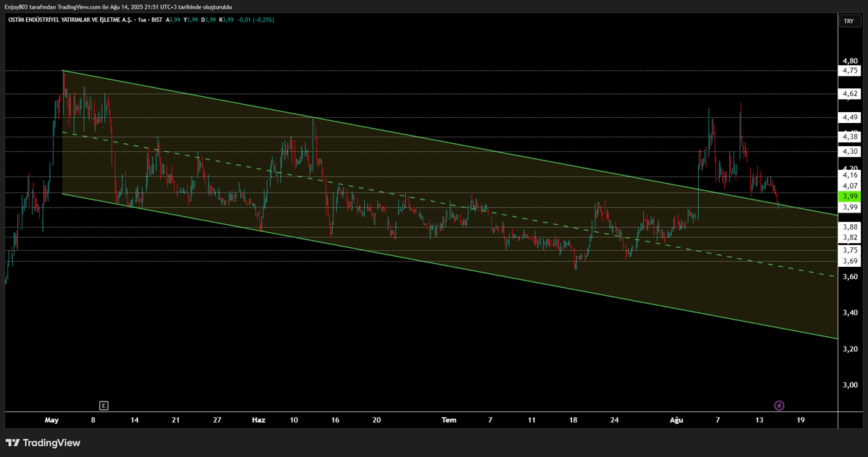Click the May label on time axis
868x457 pixels.
(x=51, y=420)
